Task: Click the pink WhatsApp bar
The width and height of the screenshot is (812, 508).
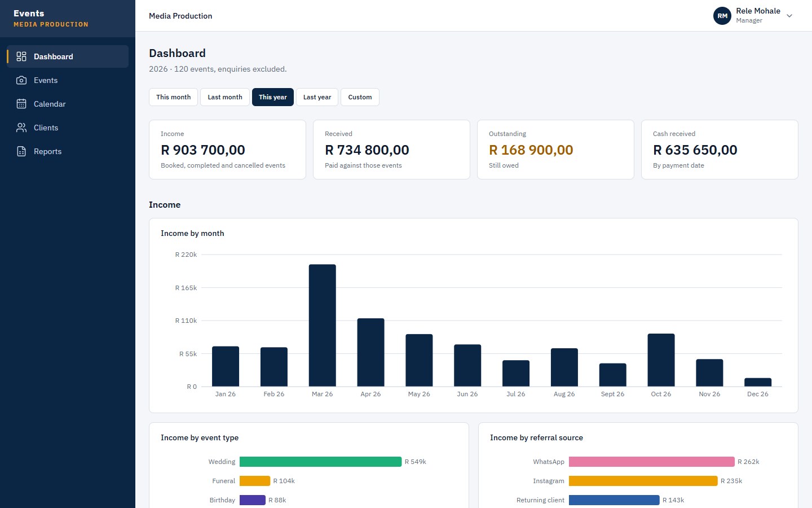Action: [x=652, y=462]
